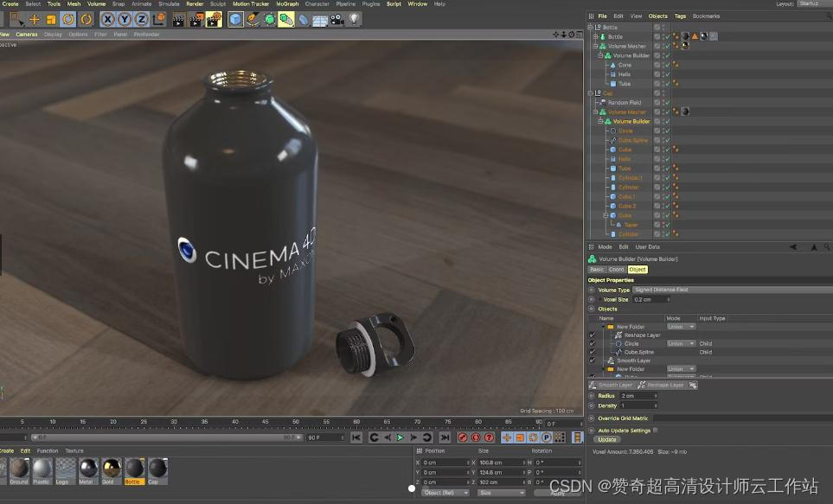Uncheck the Reshape Layer row checkbox
The width and height of the screenshot is (833, 504).
tap(593, 335)
